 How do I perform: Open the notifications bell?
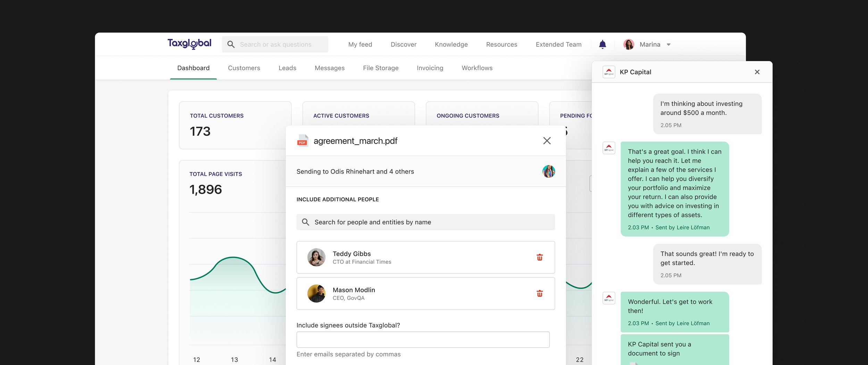[x=602, y=44]
